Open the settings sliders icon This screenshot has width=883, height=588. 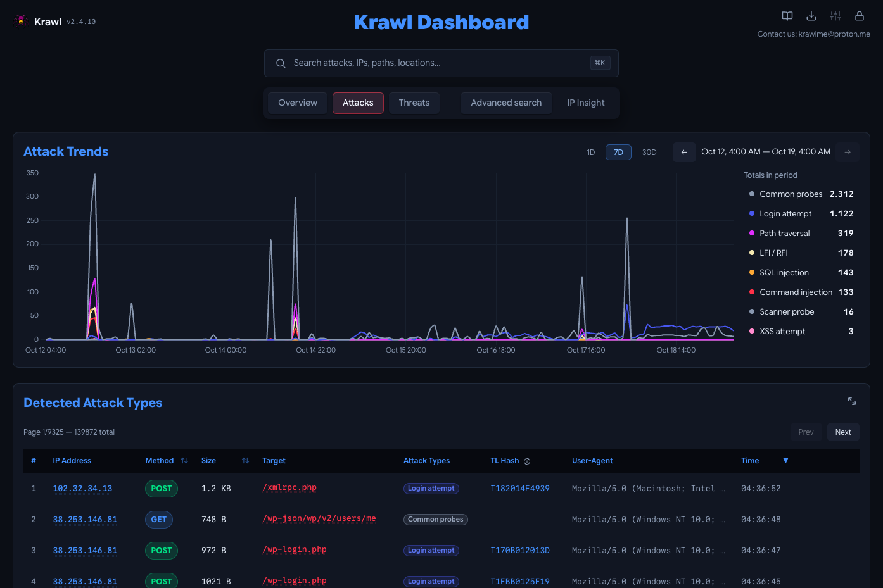click(x=835, y=16)
